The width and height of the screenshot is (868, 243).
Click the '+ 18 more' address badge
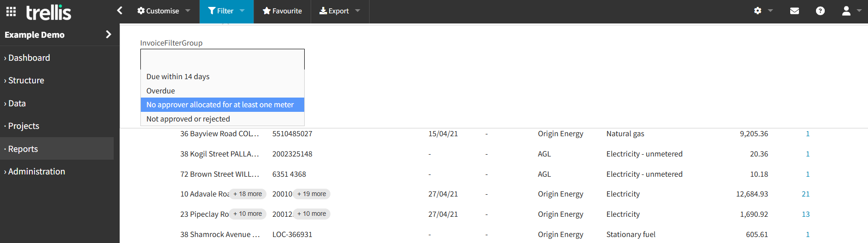coord(248,194)
